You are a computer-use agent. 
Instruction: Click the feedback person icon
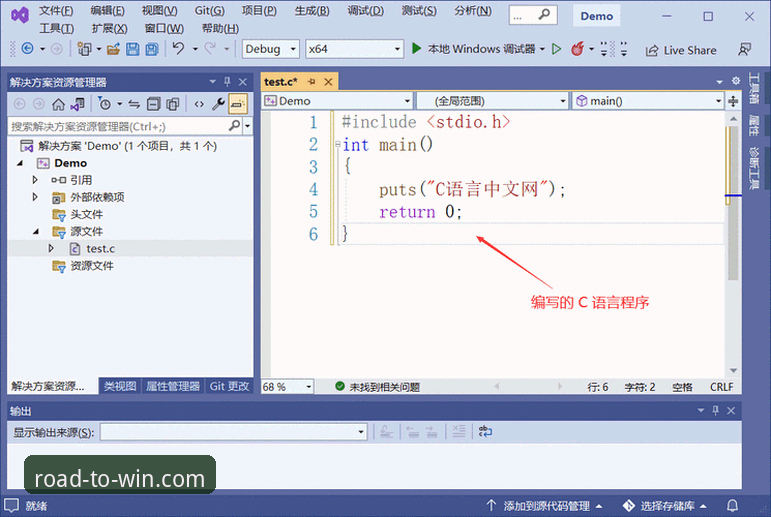click(744, 49)
